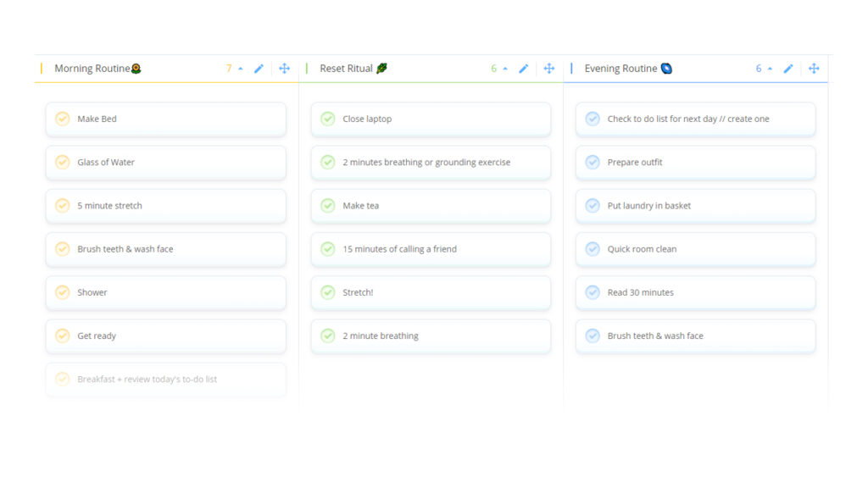Toggle the check circle for Make Bed
868x488 pixels.
coord(63,119)
